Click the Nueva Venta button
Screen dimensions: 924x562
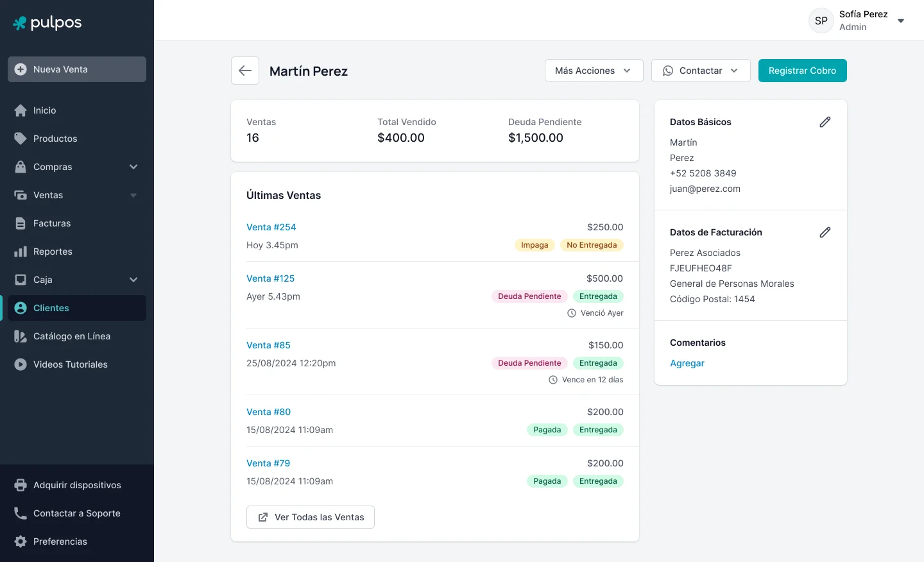(x=77, y=69)
